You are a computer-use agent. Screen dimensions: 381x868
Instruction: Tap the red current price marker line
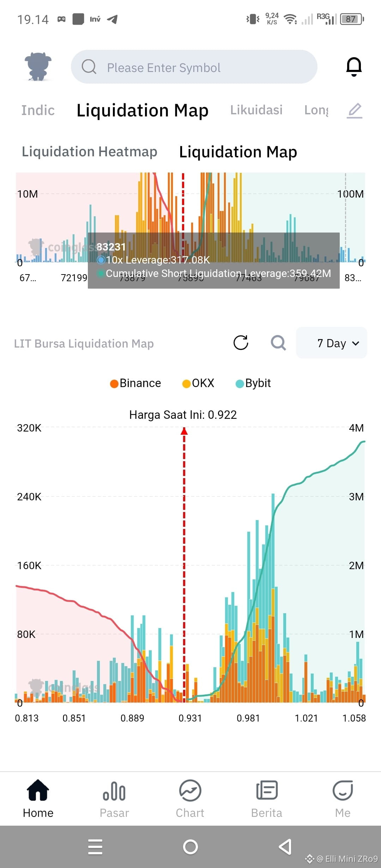click(184, 565)
